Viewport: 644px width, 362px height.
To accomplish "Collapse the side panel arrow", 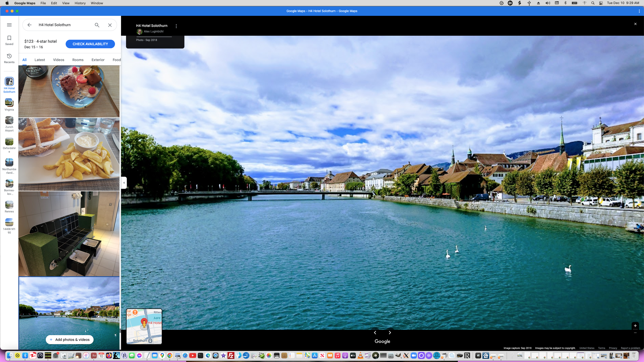I will tap(124, 183).
